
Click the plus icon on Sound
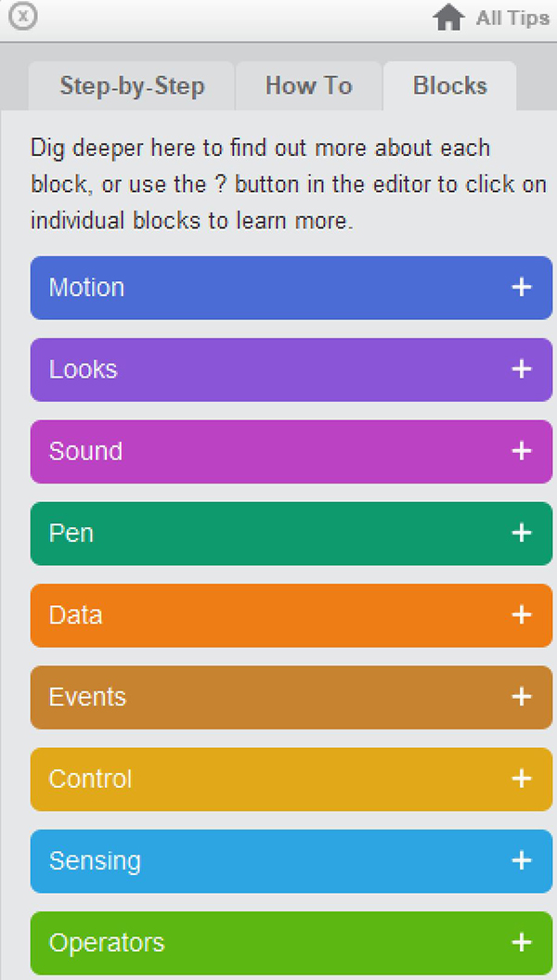pos(522,451)
